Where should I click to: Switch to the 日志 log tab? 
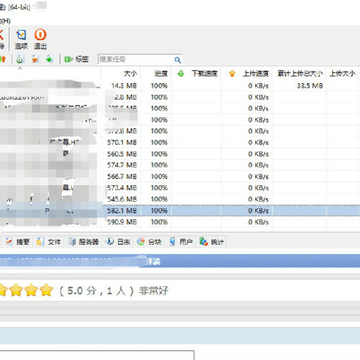tap(118, 242)
